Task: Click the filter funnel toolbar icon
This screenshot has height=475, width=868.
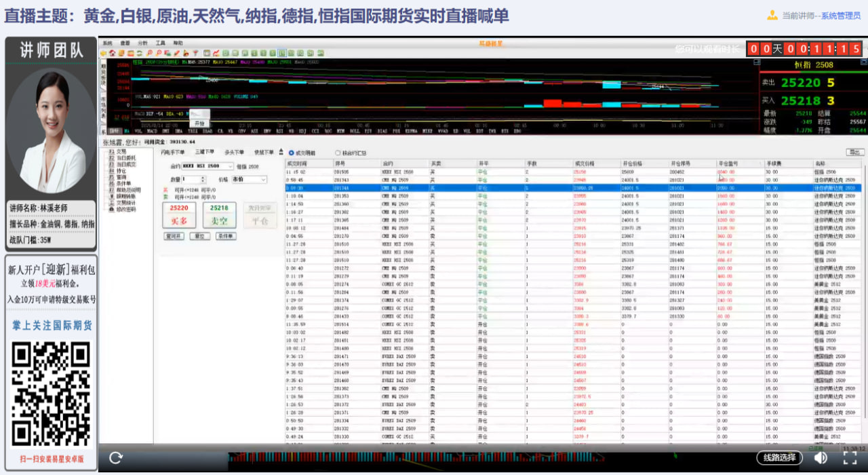Action: pyautogui.click(x=195, y=53)
